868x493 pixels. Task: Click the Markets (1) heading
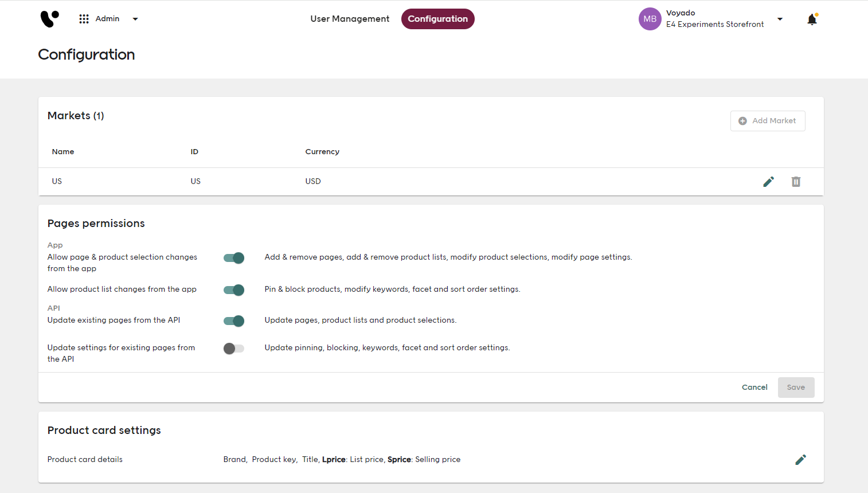(76, 116)
